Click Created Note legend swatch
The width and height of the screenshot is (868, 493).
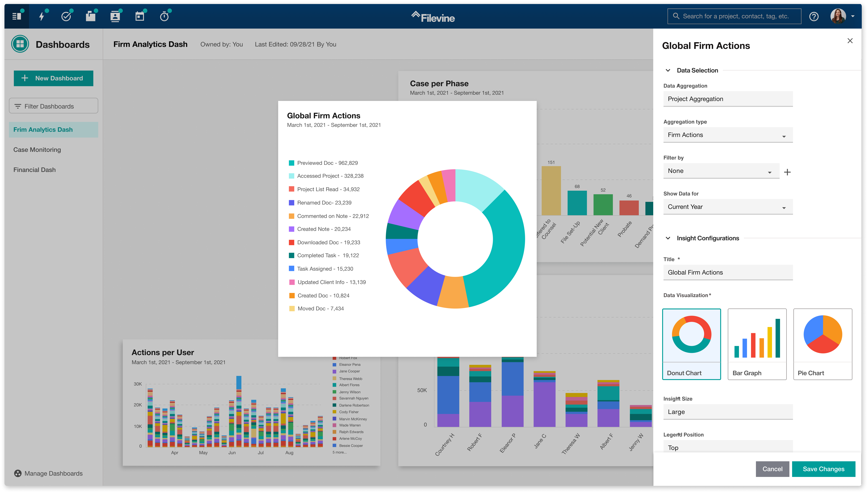(291, 229)
